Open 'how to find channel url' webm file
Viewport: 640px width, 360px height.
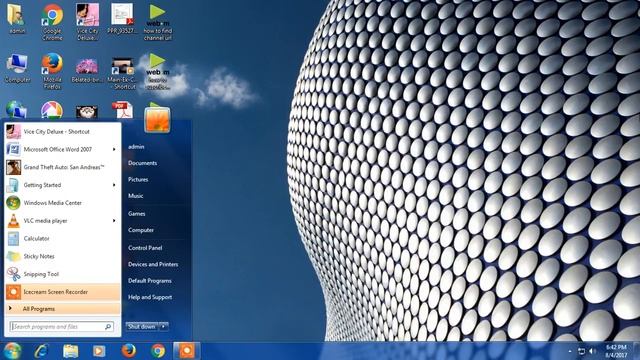pos(158,22)
